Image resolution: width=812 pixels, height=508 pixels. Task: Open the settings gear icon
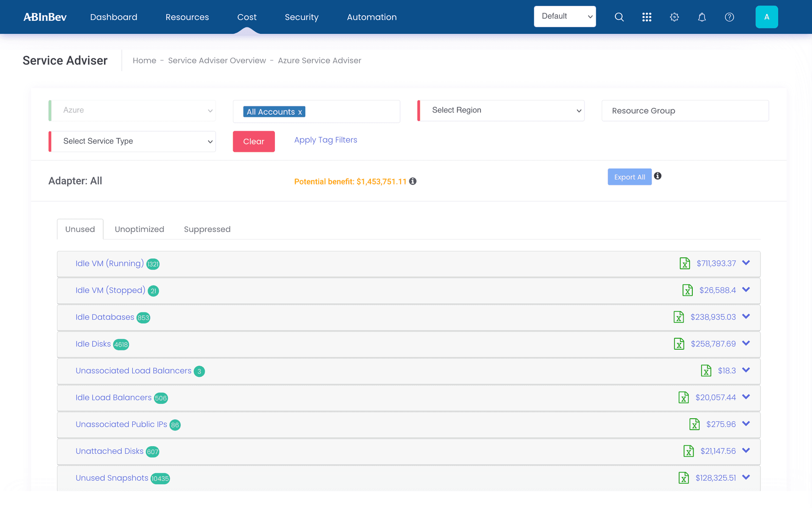(x=674, y=17)
